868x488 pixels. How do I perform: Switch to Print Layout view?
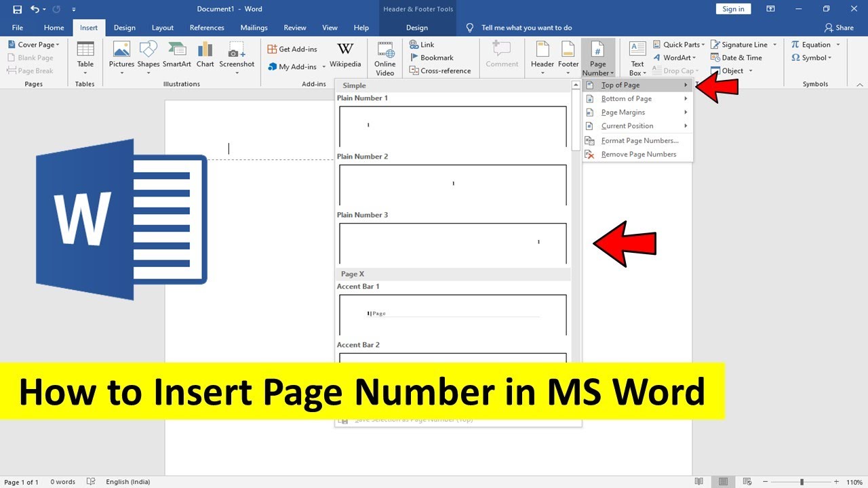724,482
